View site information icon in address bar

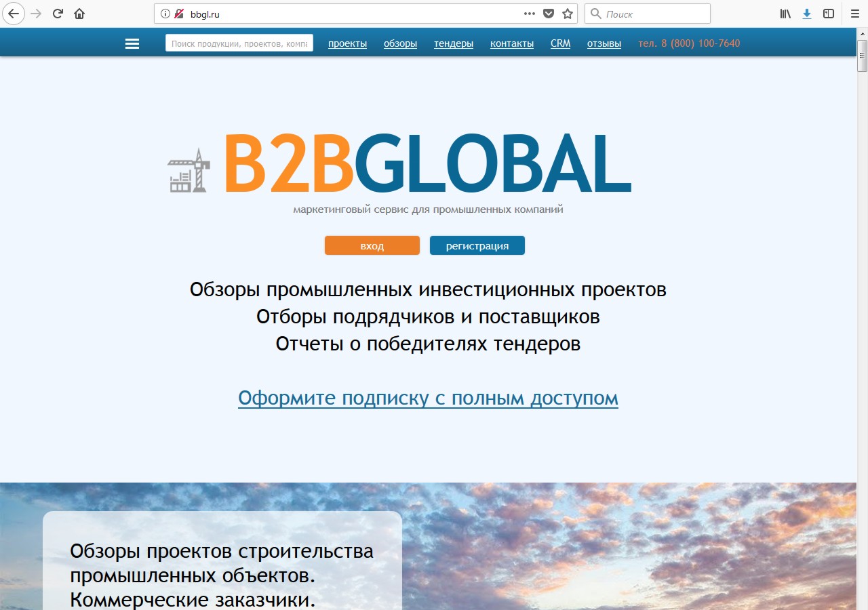(165, 14)
